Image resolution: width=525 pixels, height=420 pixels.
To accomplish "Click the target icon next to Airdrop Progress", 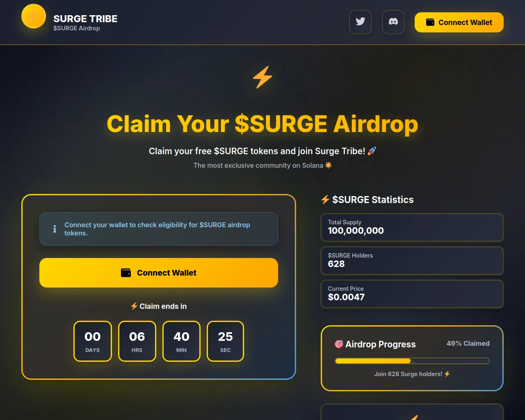I will coord(339,344).
